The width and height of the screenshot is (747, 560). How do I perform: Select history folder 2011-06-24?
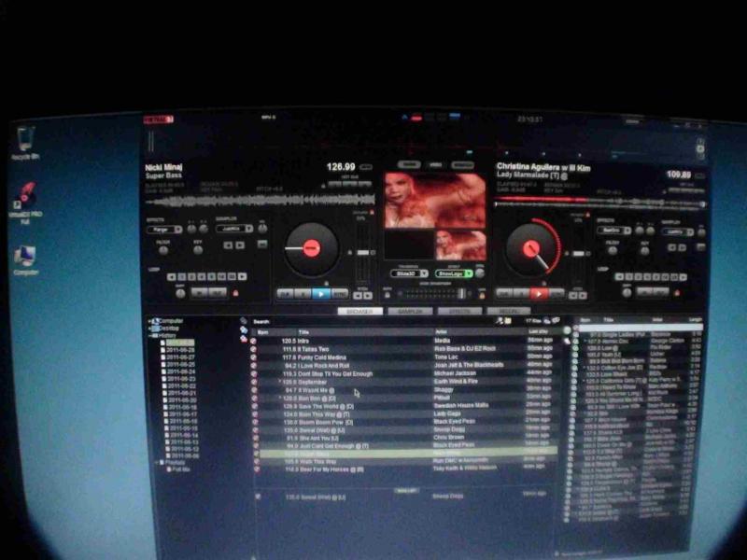tap(181, 371)
